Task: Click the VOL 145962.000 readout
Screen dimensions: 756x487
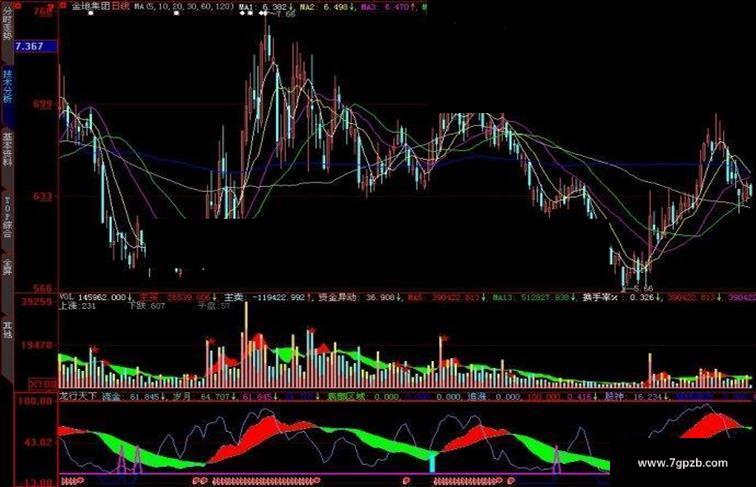Action: pyautogui.click(x=96, y=298)
